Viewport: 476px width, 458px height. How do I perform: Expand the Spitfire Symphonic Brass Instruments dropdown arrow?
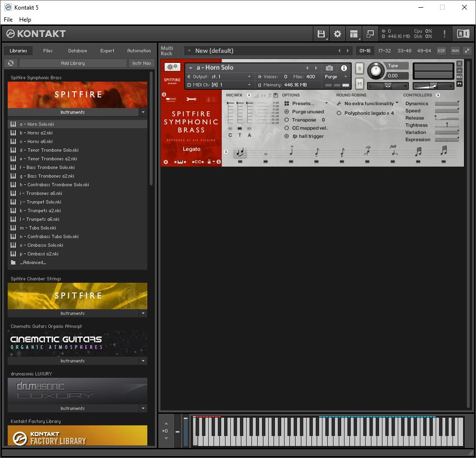[x=143, y=112]
